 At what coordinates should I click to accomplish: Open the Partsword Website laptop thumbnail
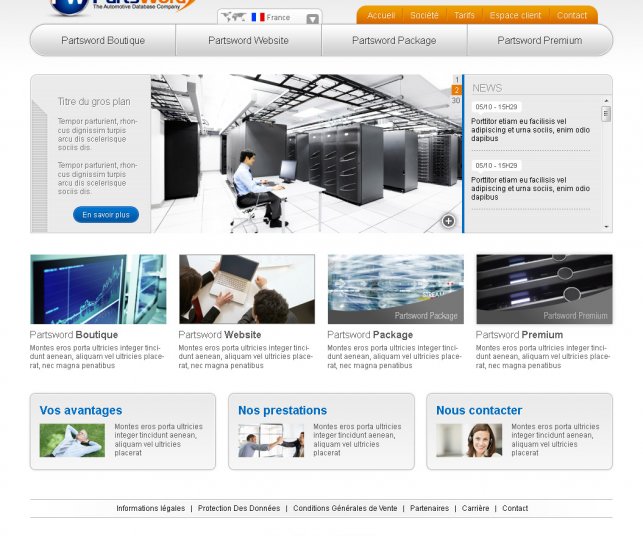tap(247, 289)
